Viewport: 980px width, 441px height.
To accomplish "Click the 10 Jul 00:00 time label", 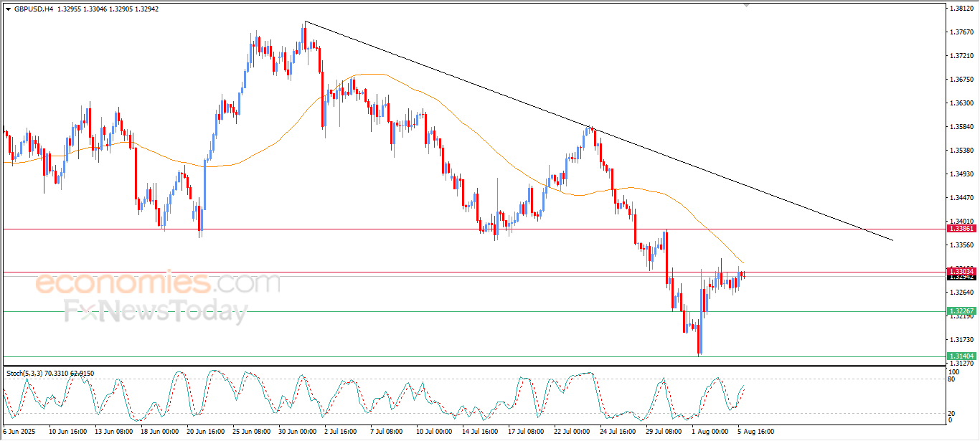I will [434, 432].
